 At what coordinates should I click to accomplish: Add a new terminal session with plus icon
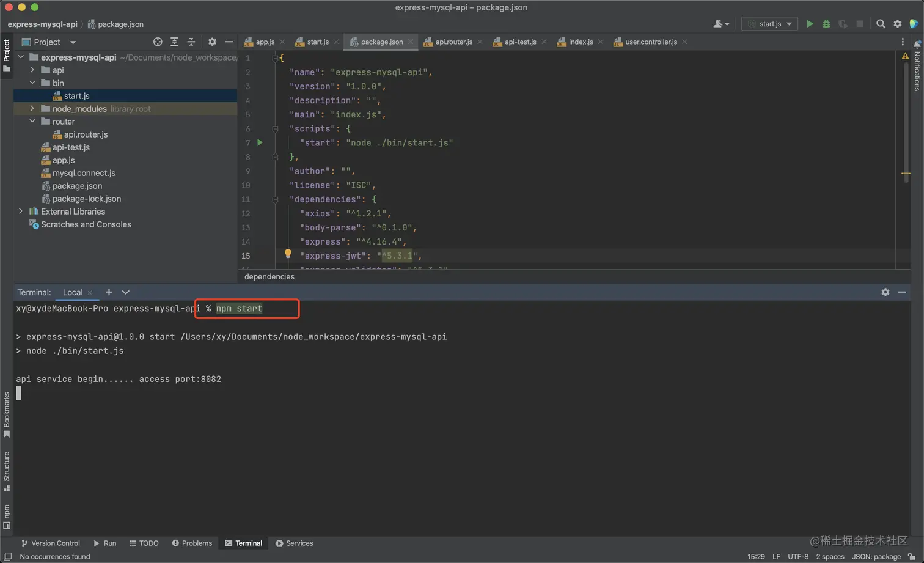click(x=109, y=292)
